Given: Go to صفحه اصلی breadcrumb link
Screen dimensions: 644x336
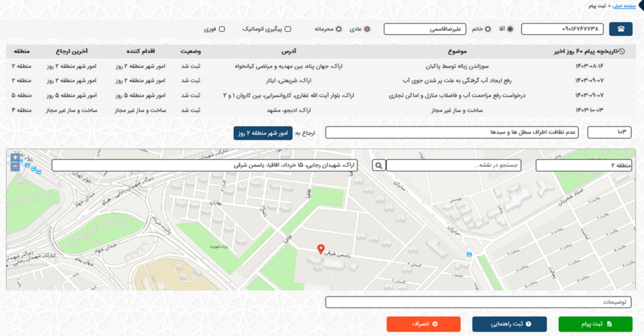Looking at the screenshot, I should point(626,6).
